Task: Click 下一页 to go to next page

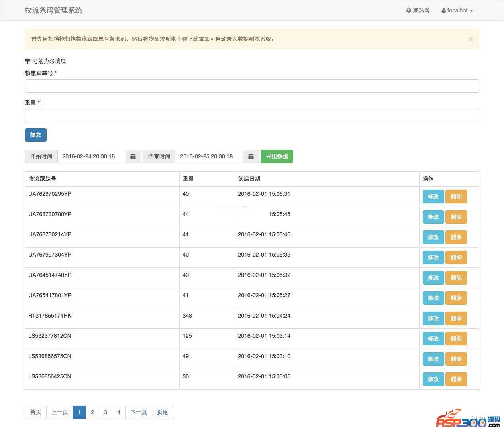Action: (x=139, y=412)
